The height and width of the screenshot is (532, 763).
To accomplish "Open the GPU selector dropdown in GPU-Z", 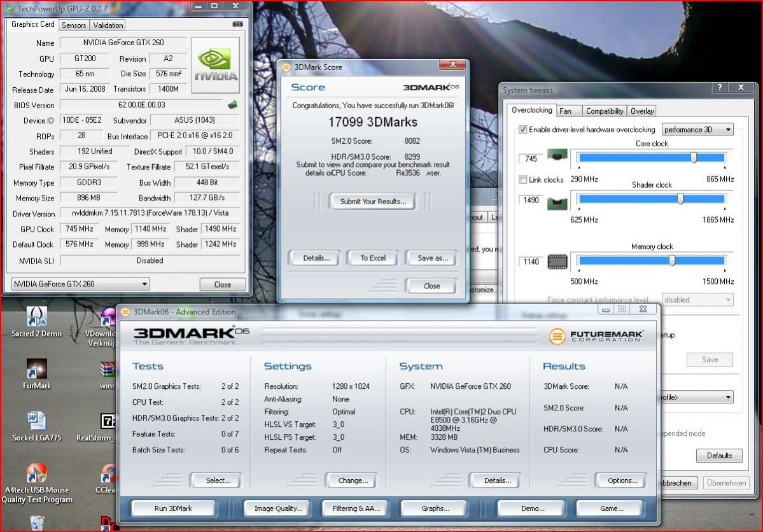I will (80, 284).
